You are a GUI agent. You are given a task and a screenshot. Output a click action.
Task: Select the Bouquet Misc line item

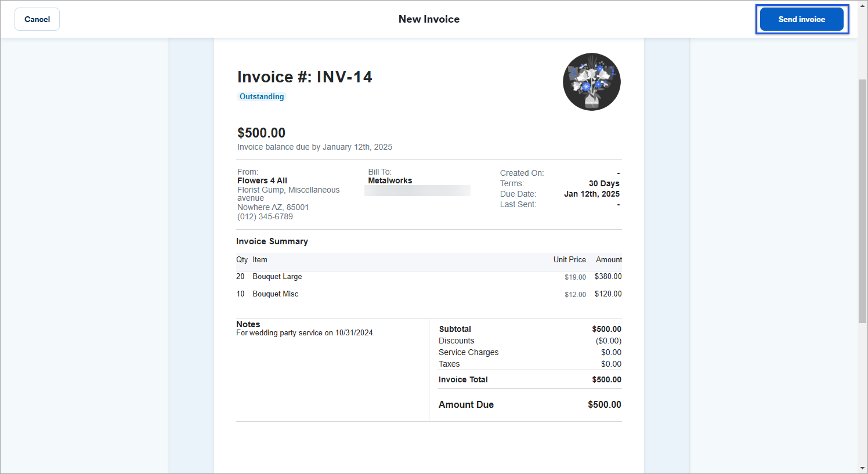pos(276,294)
